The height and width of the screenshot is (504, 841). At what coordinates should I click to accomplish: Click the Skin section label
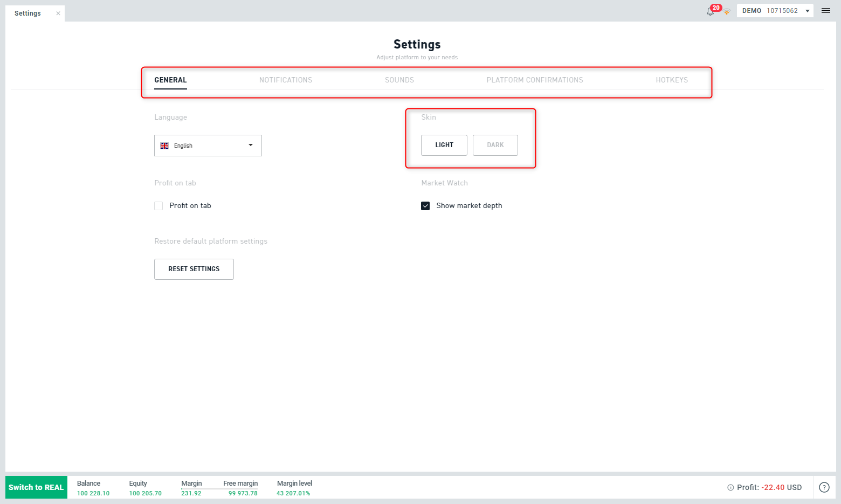[429, 117]
